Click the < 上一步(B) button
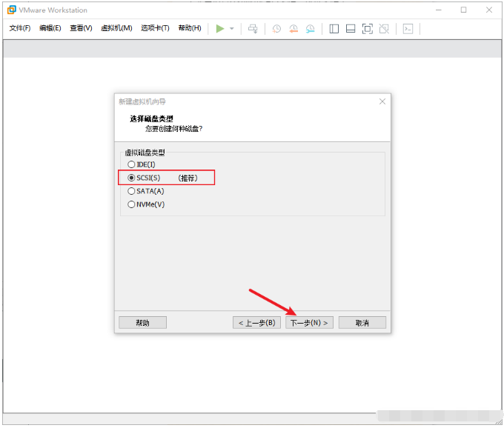Screen dimensions: 504x428 [x=256, y=323]
